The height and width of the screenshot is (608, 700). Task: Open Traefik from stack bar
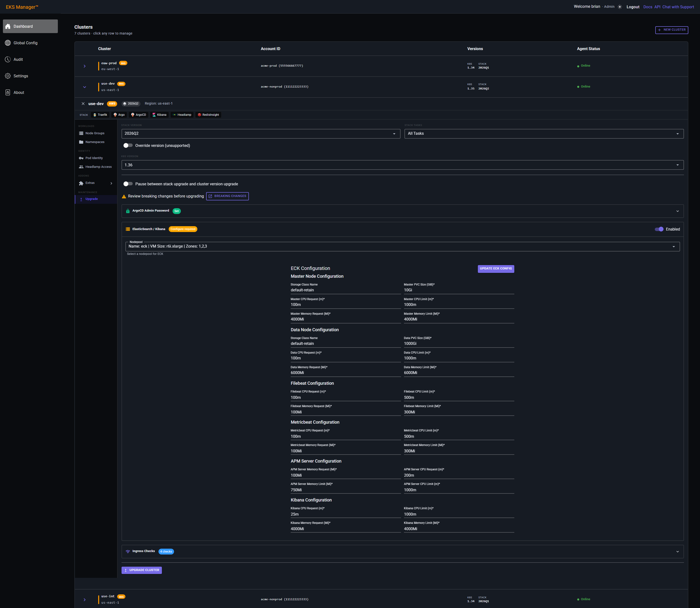click(100, 115)
